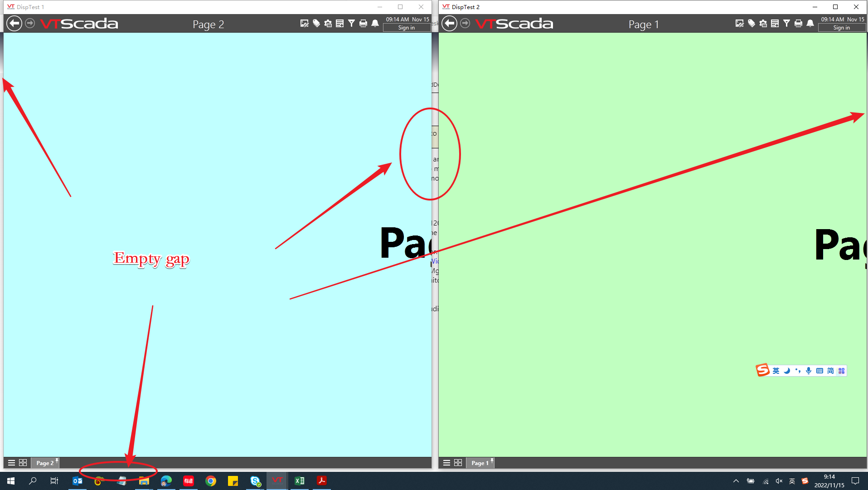Show hidden system tray icons
Screen dimensions: 868x490
(736, 481)
